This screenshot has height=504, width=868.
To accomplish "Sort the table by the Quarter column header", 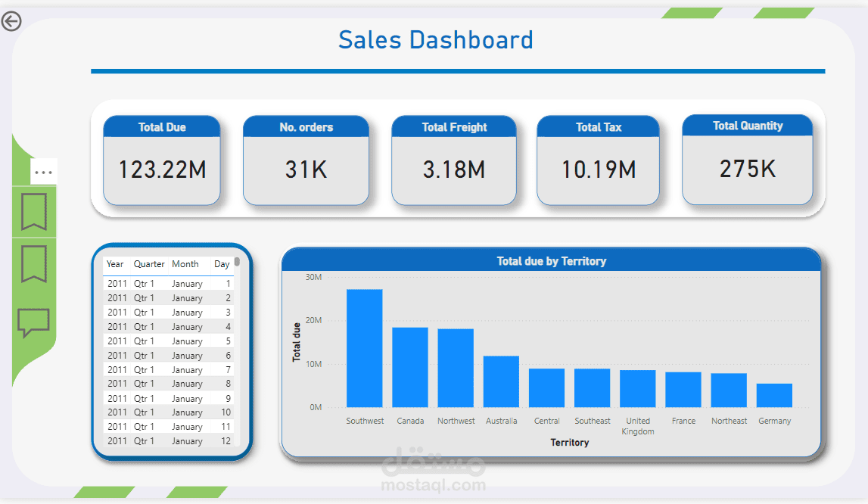I will point(149,264).
